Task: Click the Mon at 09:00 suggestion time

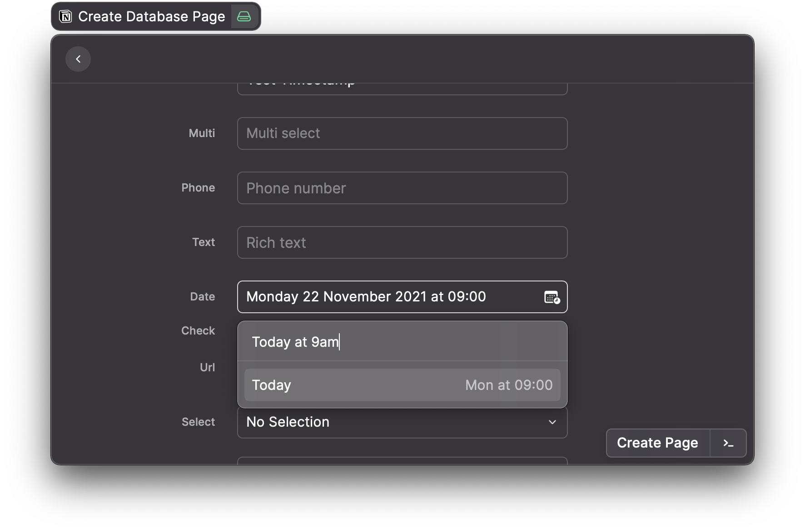Action: point(508,385)
